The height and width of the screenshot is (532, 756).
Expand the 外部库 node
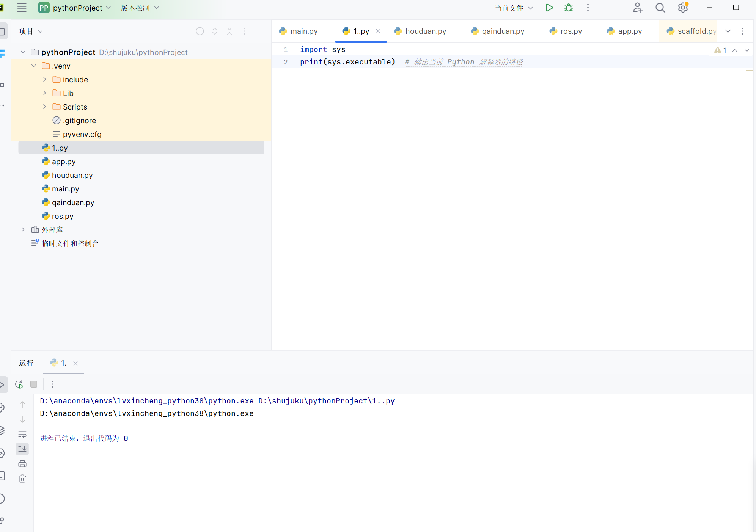click(x=22, y=229)
